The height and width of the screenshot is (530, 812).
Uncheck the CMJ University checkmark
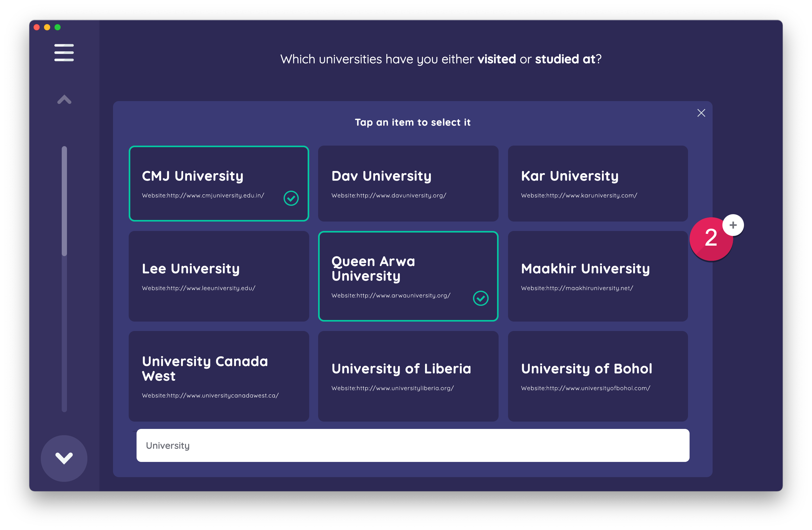point(291,198)
